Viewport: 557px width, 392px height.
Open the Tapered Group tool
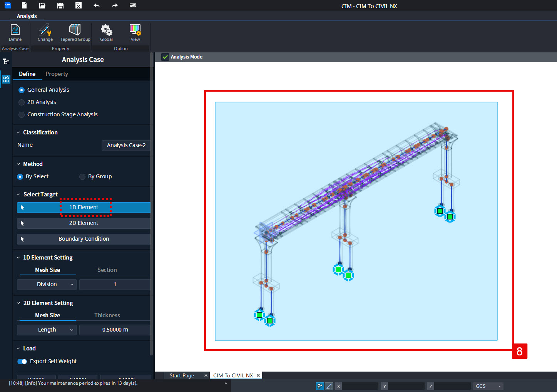(75, 33)
